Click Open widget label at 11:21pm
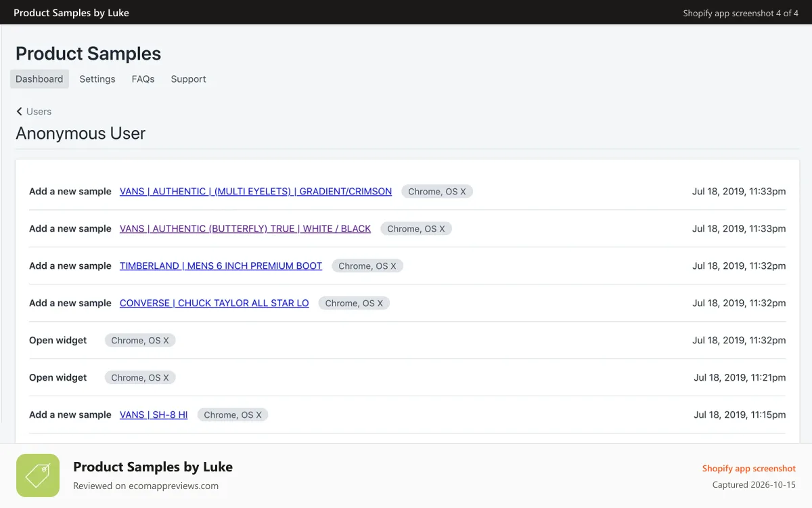This screenshot has width=812, height=508. [58, 377]
